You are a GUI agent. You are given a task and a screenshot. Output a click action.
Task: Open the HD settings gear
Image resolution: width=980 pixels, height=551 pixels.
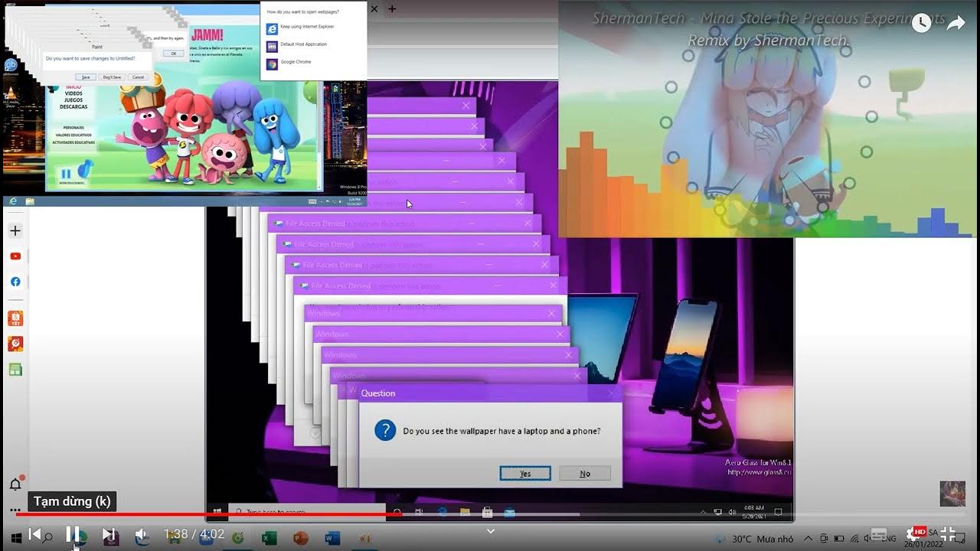click(x=914, y=533)
